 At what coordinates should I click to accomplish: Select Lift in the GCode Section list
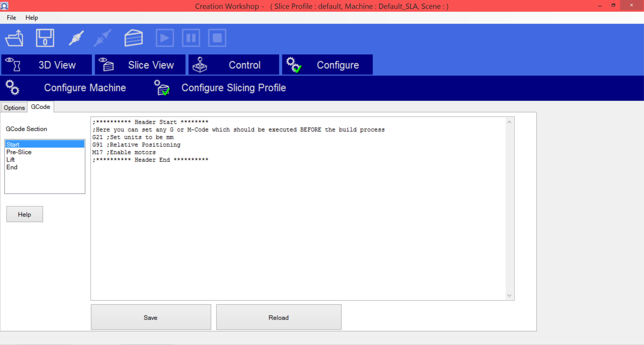(x=45, y=160)
